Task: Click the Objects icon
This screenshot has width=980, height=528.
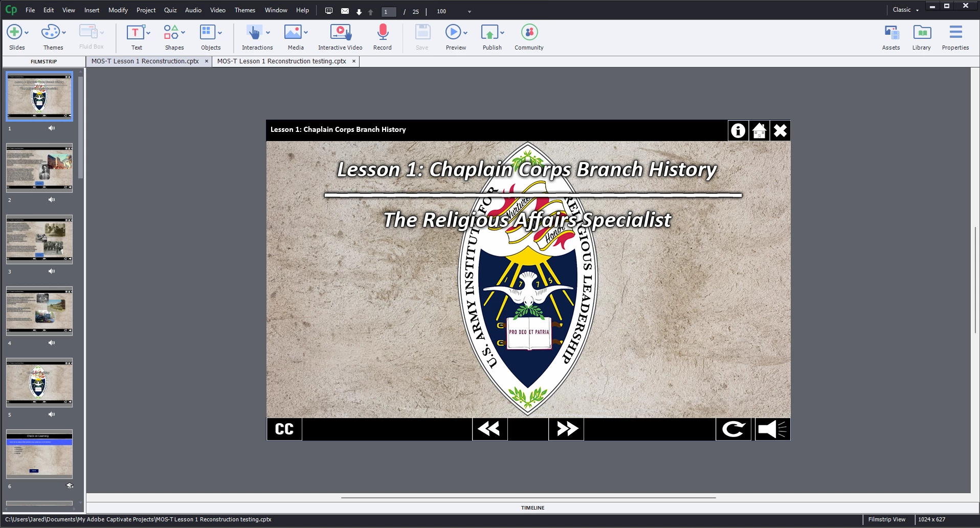Action: coord(207,32)
